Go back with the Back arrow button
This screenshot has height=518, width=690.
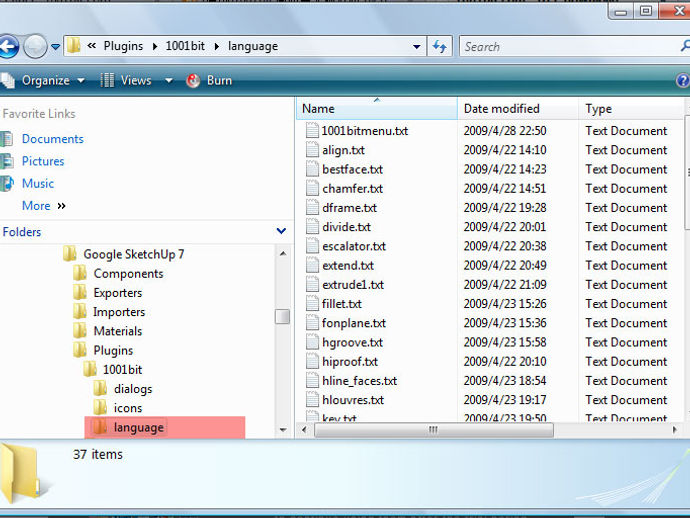click(8, 46)
